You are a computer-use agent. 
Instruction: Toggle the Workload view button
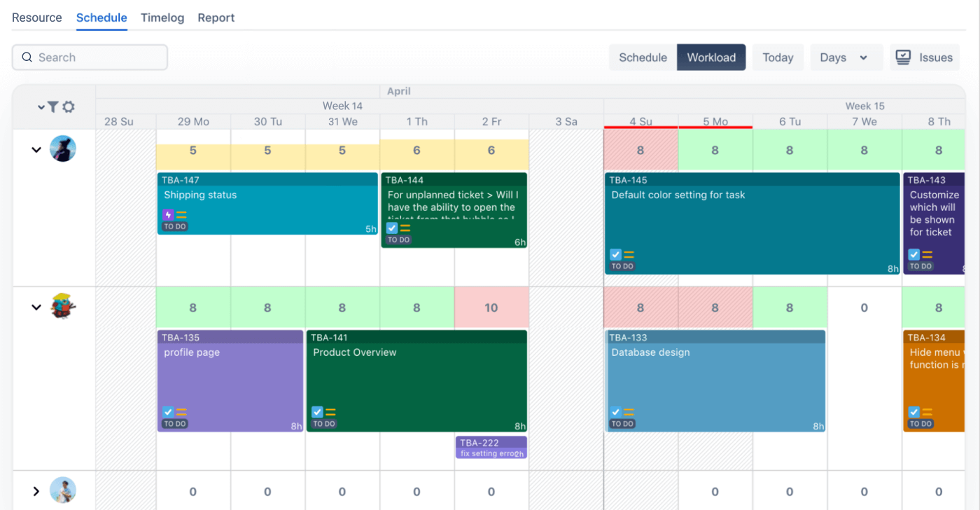pos(710,57)
